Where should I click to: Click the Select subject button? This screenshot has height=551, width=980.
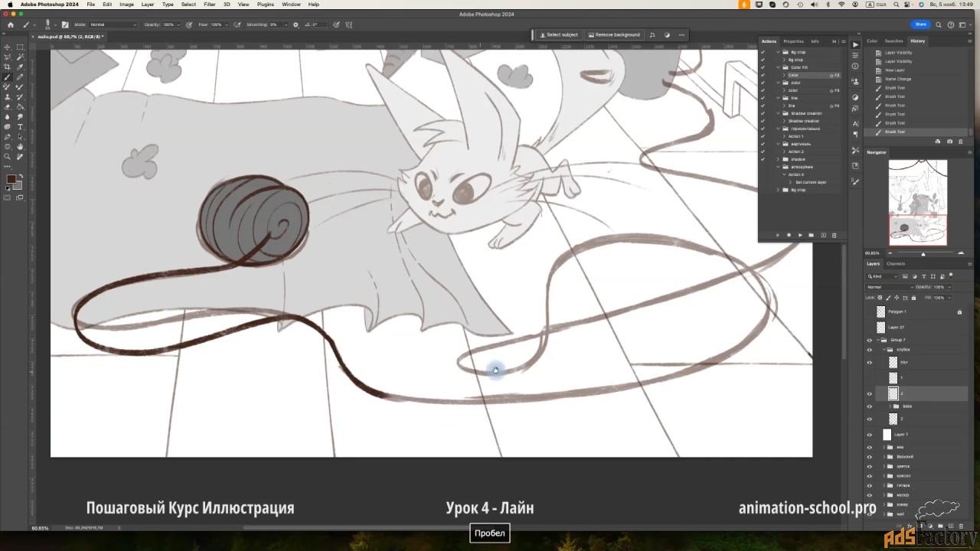click(x=559, y=34)
